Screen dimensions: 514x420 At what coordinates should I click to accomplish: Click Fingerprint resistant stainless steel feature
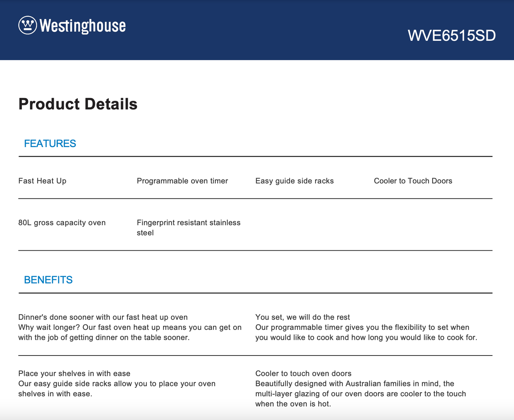[x=189, y=228]
